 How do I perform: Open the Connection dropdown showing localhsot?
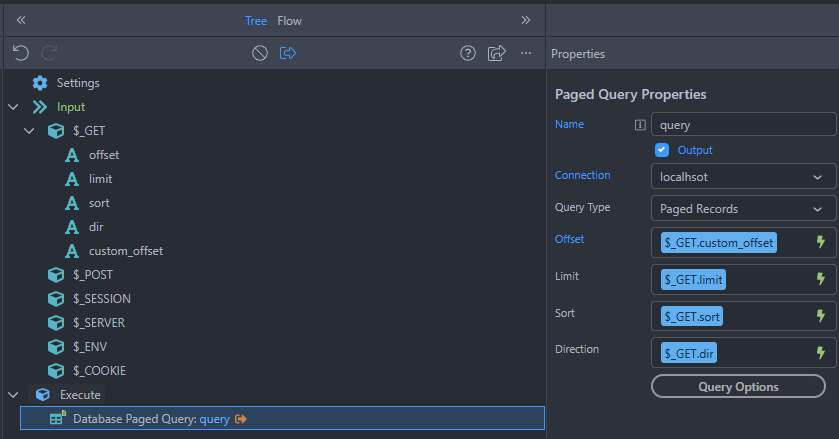743,176
